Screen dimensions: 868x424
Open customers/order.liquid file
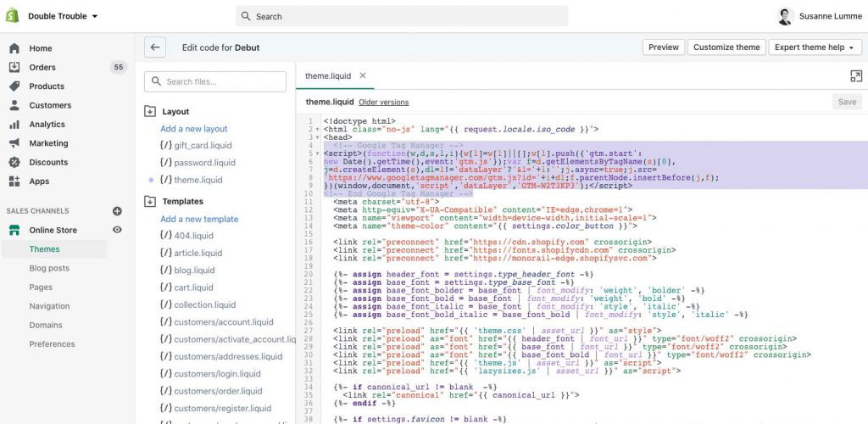[x=210, y=391]
